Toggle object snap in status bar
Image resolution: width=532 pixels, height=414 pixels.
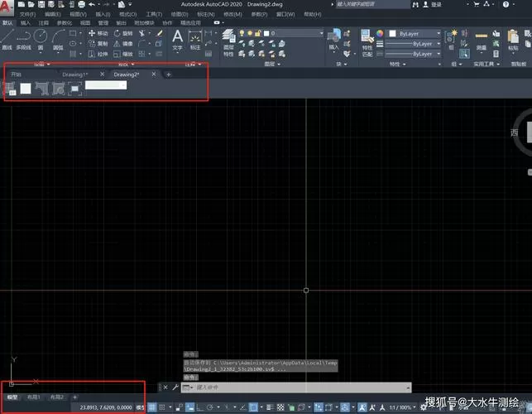pos(253,407)
